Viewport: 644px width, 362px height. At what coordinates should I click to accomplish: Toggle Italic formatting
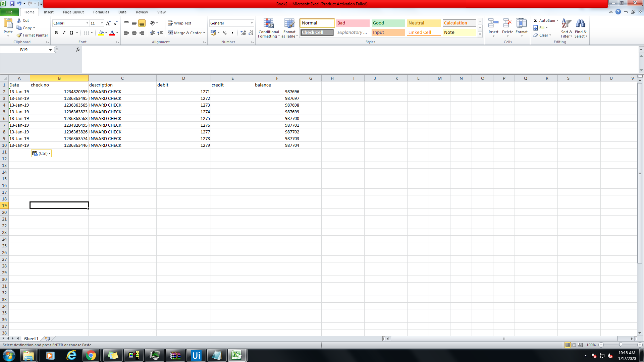pos(64,33)
